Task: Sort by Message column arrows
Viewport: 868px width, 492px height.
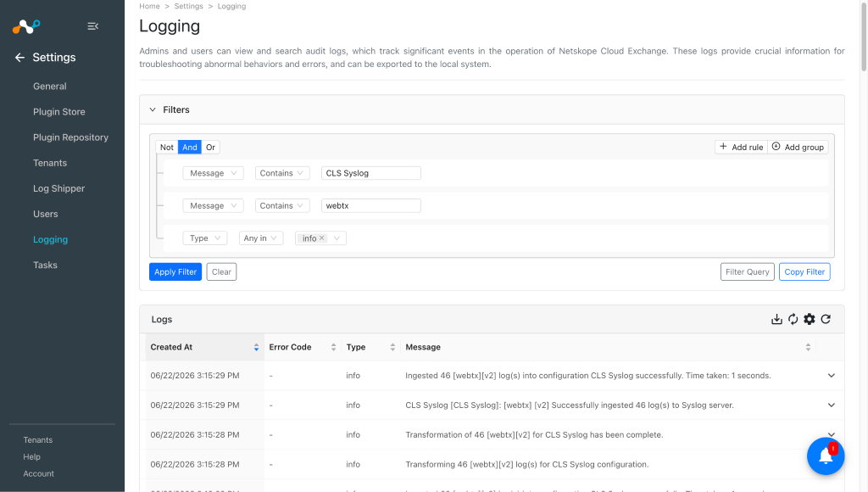Action: 808,348
